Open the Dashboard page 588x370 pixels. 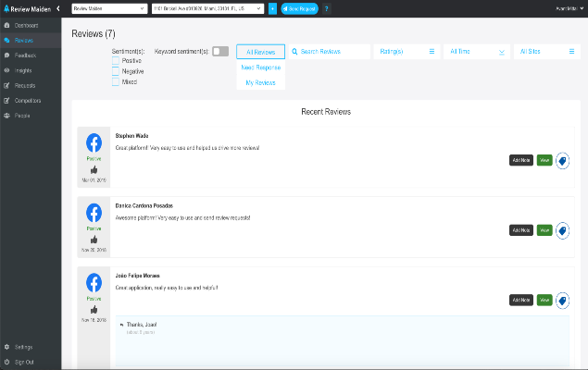[x=26, y=26]
